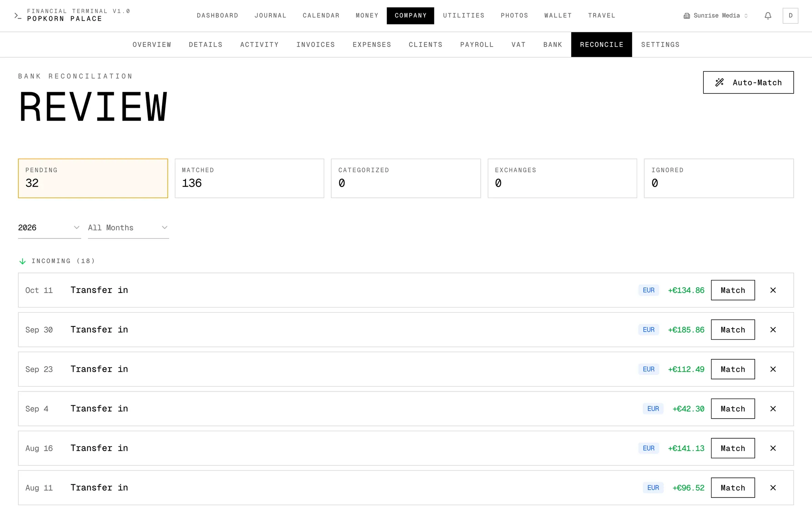Dismiss the Oct 11 transfer with X
This screenshot has width=812, height=508.
pos(773,290)
